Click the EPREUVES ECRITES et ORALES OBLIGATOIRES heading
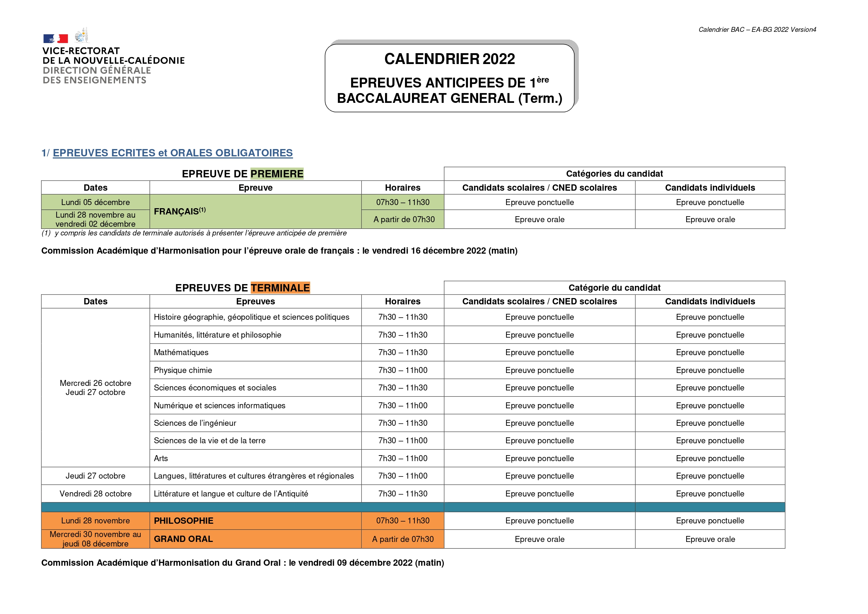This screenshot has width=868, height=614. [x=172, y=153]
